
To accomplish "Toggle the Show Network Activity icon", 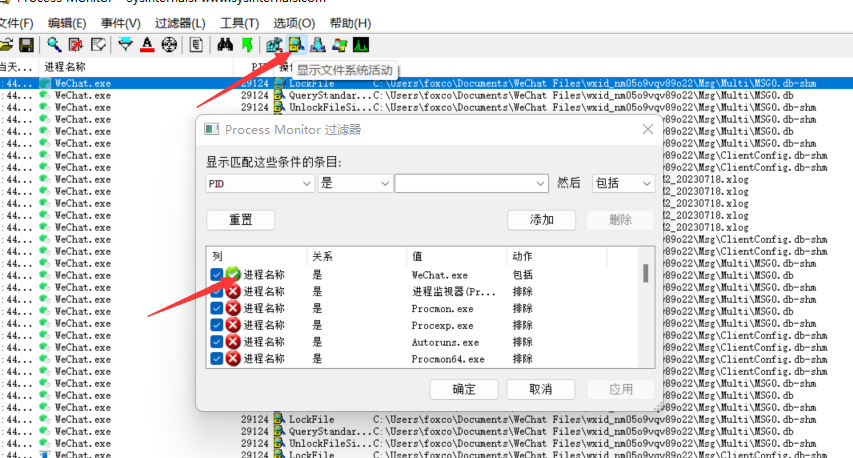I will pyautogui.click(x=318, y=45).
